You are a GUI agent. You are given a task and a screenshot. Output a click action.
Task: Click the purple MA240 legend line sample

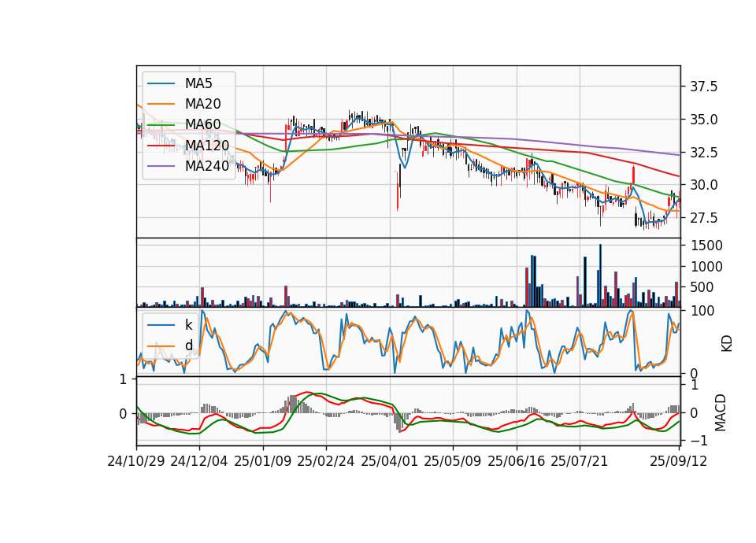[161, 166]
